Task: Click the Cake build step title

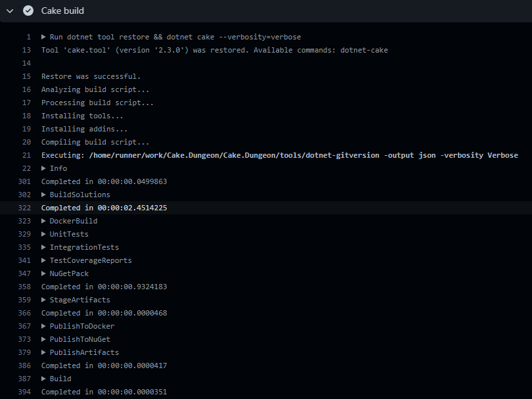Action: point(62,11)
